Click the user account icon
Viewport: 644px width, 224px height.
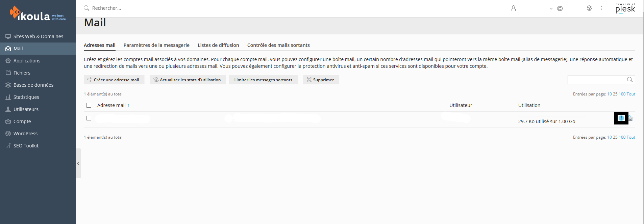tap(514, 8)
